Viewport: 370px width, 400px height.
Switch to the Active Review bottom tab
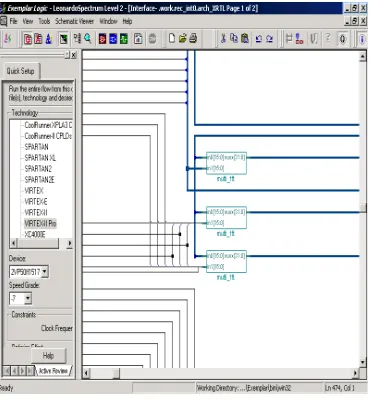[x=53, y=371]
